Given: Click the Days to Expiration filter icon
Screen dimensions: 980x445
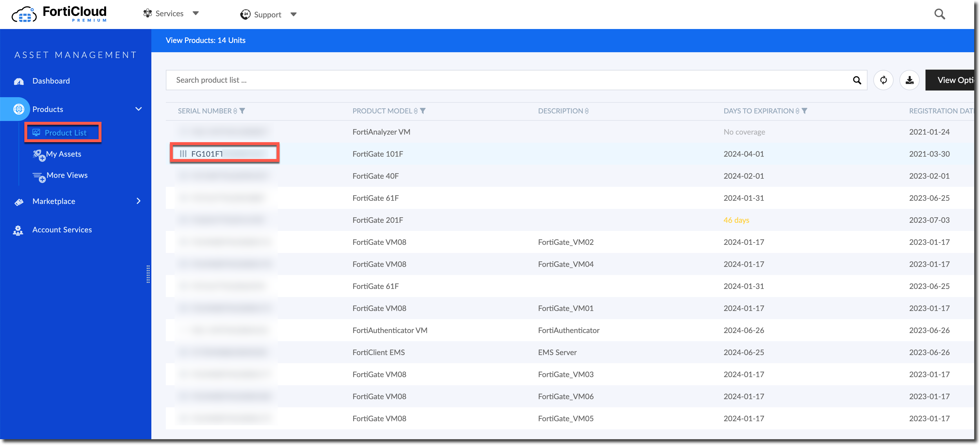Looking at the screenshot, I should (804, 111).
